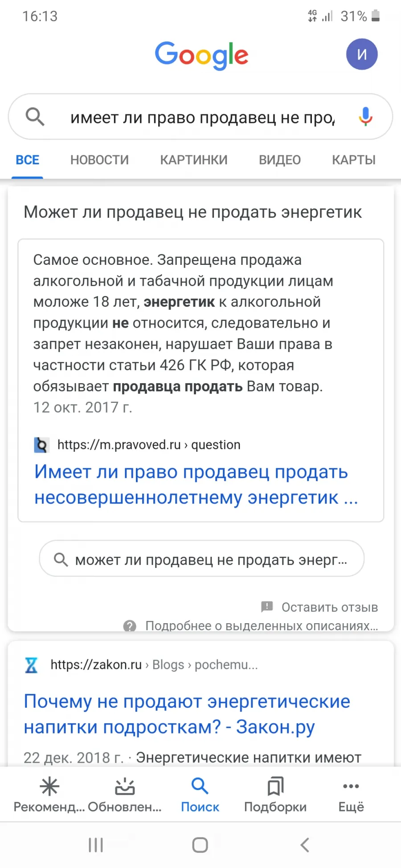Tap the Android recent apps button

click(96, 844)
